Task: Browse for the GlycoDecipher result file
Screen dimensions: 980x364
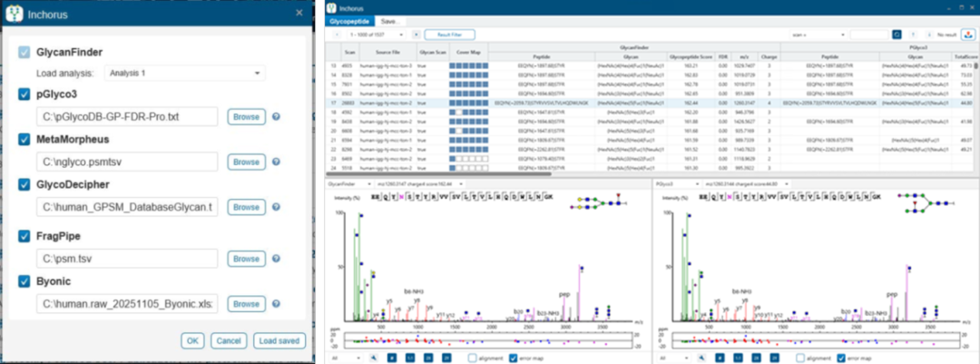Action: point(246,207)
